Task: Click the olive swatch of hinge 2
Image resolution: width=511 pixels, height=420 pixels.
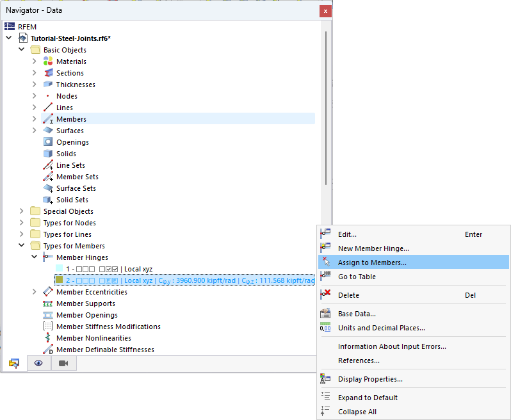Action: [60, 280]
